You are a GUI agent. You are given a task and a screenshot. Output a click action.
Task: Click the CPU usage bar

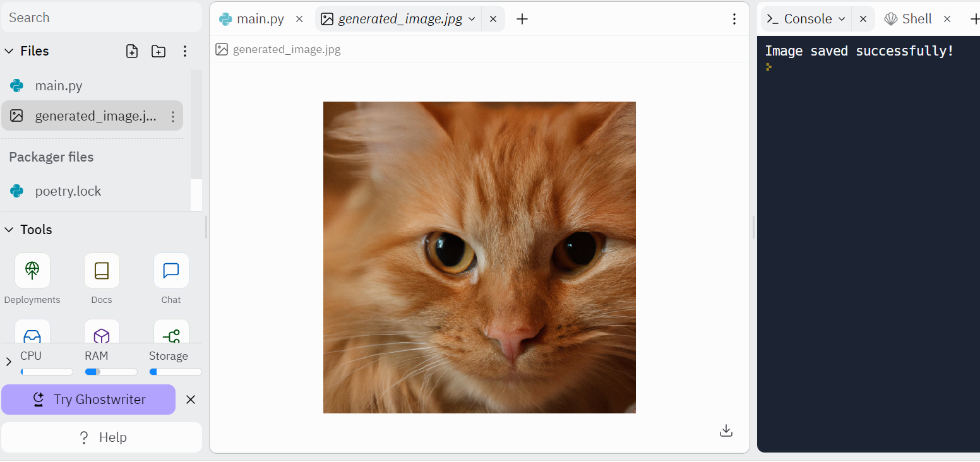[x=47, y=372]
